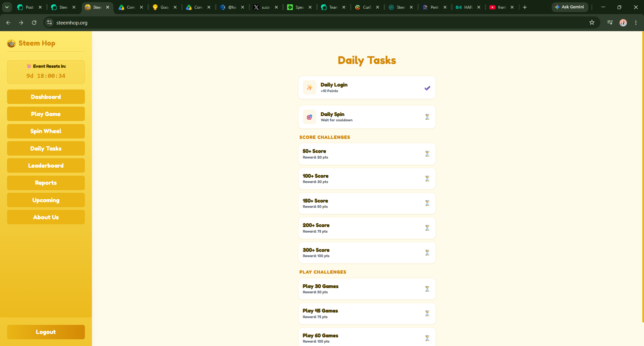Click the Daily Login sparkle icon
The height and width of the screenshot is (346, 644).
310,88
